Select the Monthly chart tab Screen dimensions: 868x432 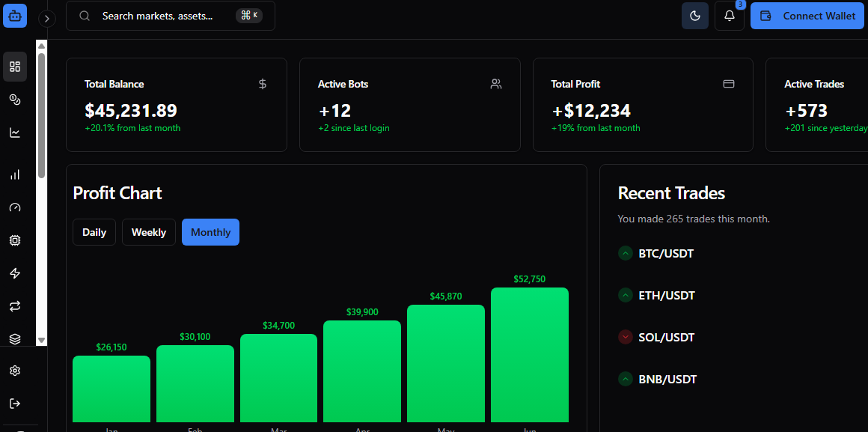tap(210, 232)
